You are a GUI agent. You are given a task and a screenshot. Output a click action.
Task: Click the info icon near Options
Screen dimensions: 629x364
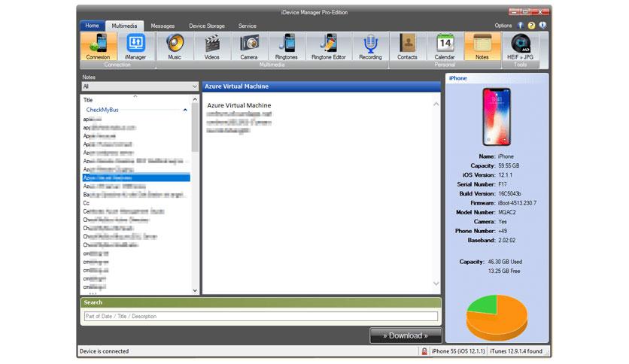point(542,26)
